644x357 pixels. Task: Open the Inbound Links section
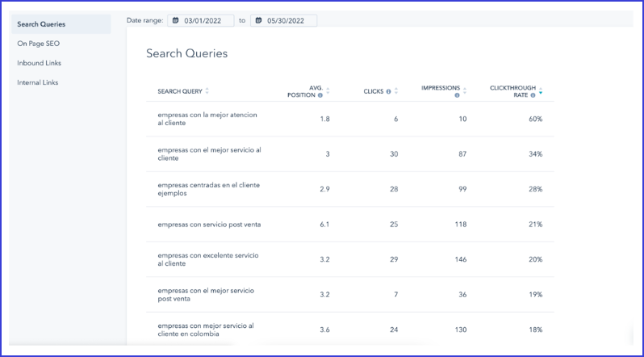coord(39,63)
